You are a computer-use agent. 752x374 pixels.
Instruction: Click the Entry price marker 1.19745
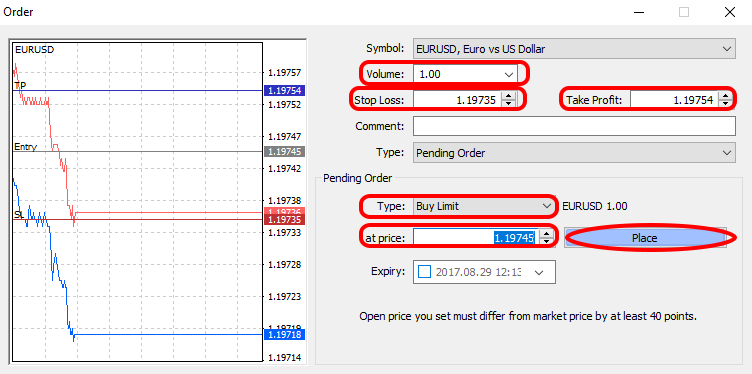click(284, 152)
